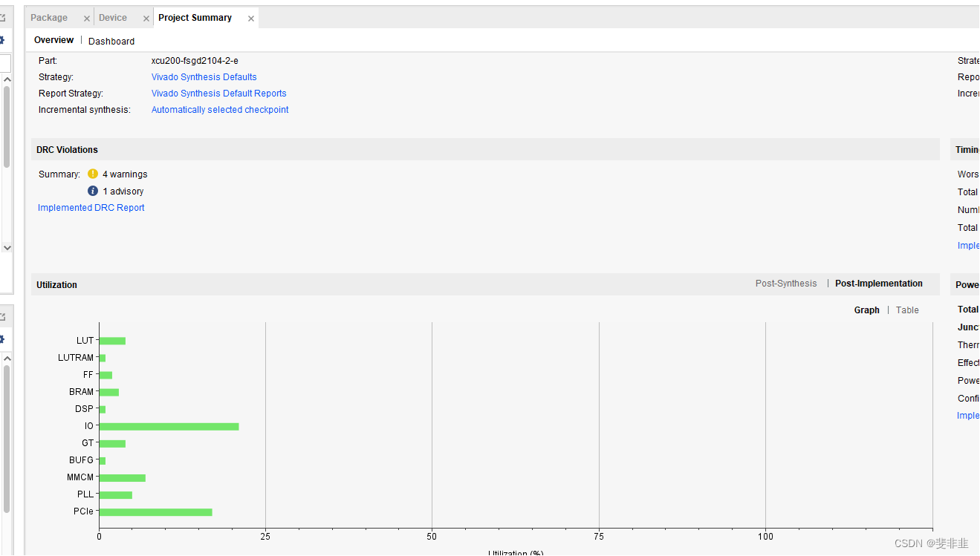This screenshot has width=980, height=556.
Task: Close the Package tab
Action: point(87,19)
